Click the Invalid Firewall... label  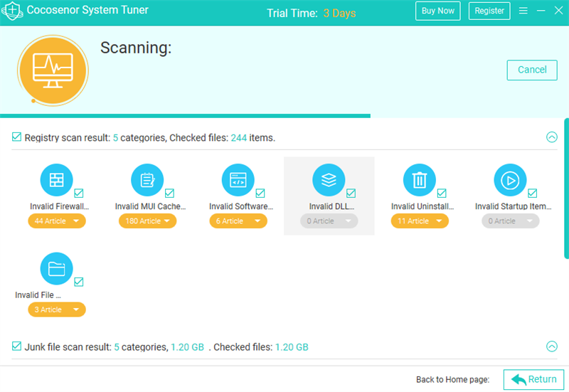pos(60,206)
